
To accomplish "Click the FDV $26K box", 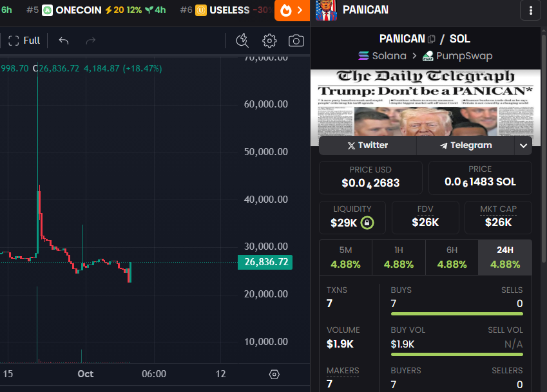I will (425, 218).
